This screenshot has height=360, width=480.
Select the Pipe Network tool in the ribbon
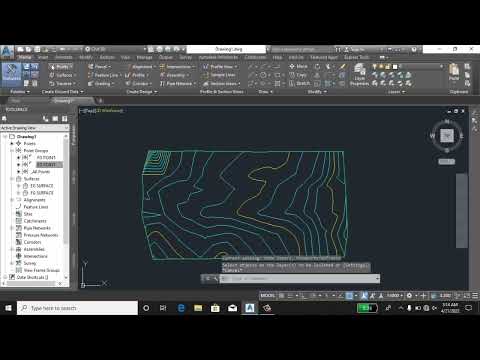178,84
